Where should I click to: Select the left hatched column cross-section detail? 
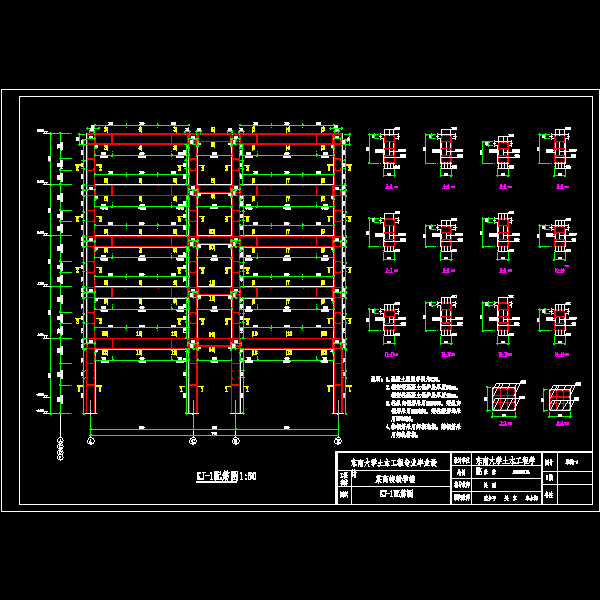503,399
